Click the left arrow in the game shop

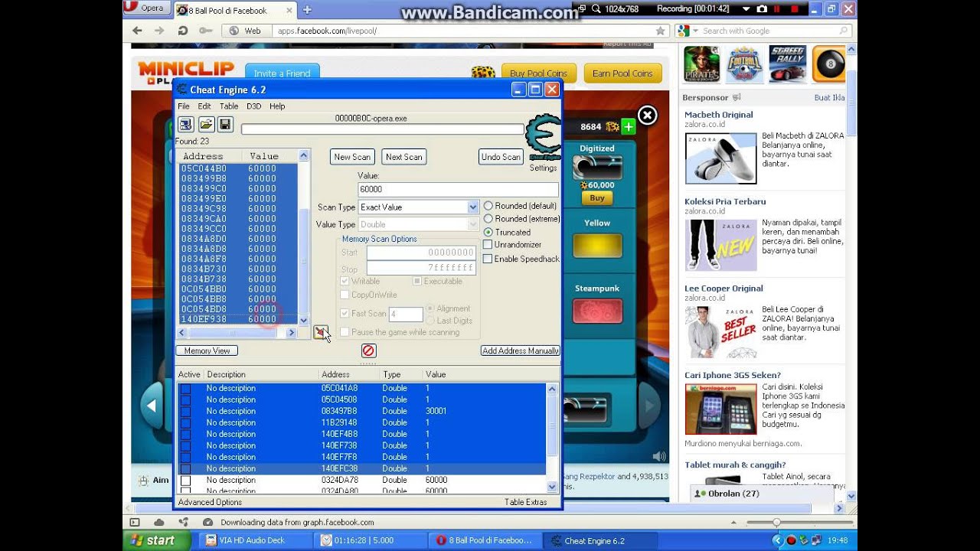click(x=152, y=406)
